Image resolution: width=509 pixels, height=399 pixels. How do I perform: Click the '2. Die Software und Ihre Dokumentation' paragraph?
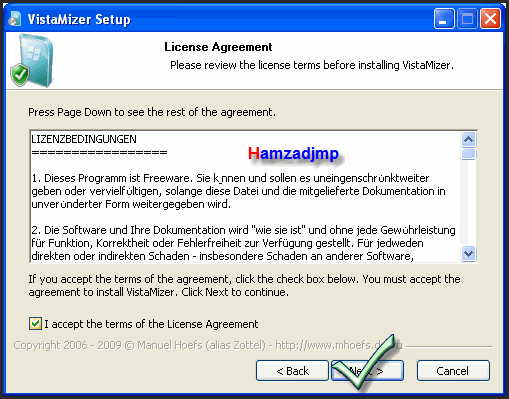[x=243, y=243]
